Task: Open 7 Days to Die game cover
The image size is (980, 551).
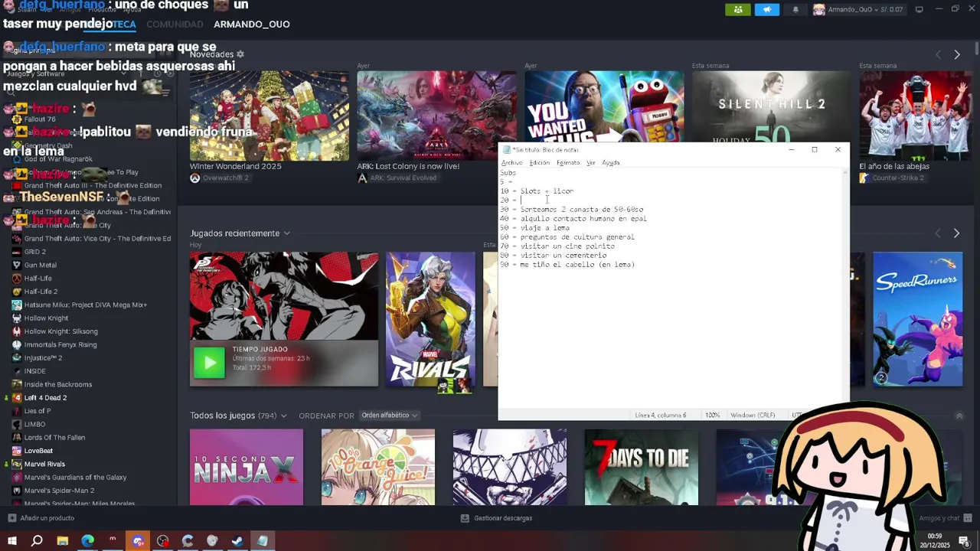Action: click(x=642, y=467)
